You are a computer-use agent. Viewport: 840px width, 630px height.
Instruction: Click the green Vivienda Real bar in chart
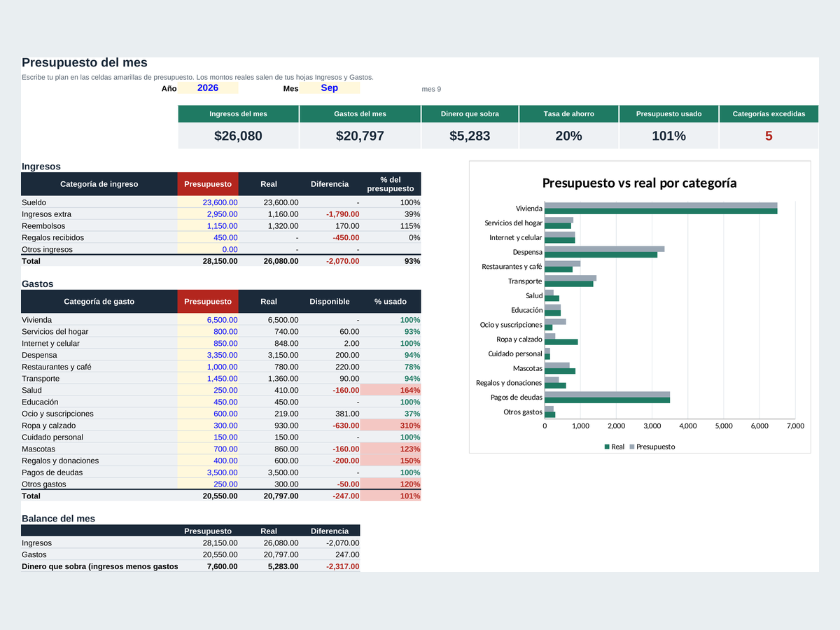pos(661,211)
